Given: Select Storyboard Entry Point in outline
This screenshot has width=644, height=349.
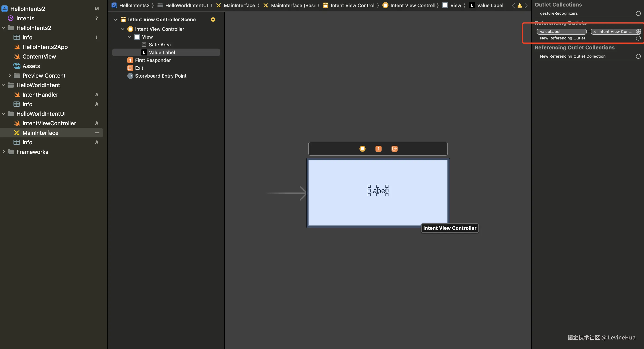Looking at the screenshot, I should [x=160, y=76].
